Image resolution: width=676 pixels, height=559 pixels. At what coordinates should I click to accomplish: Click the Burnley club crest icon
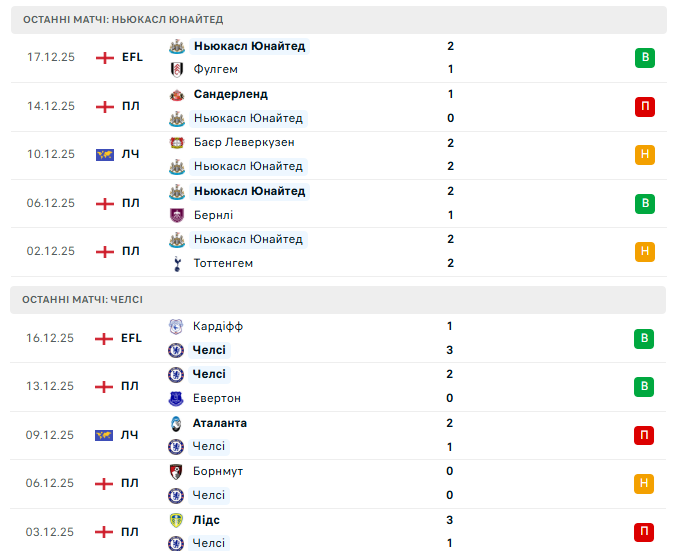[x=177, y=215]
